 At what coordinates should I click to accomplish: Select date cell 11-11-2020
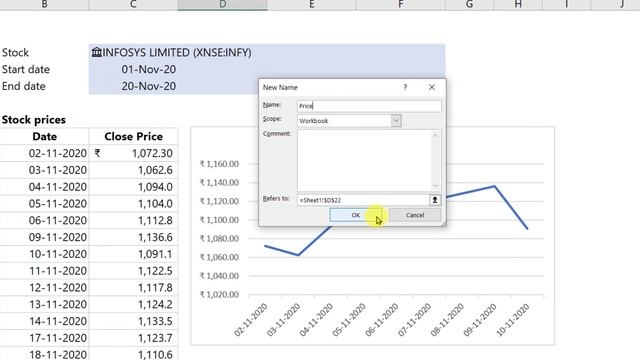click(44, 271)
